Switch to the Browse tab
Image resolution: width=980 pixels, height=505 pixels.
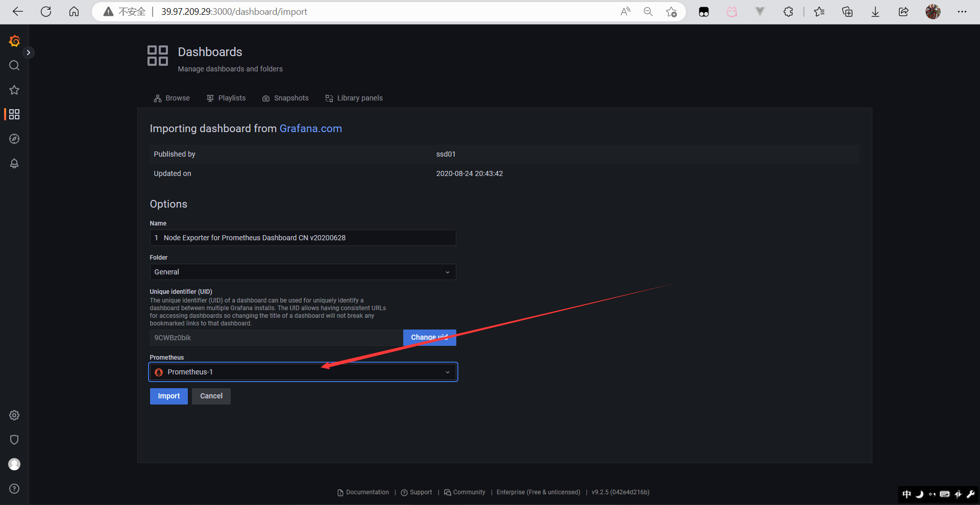171,98
